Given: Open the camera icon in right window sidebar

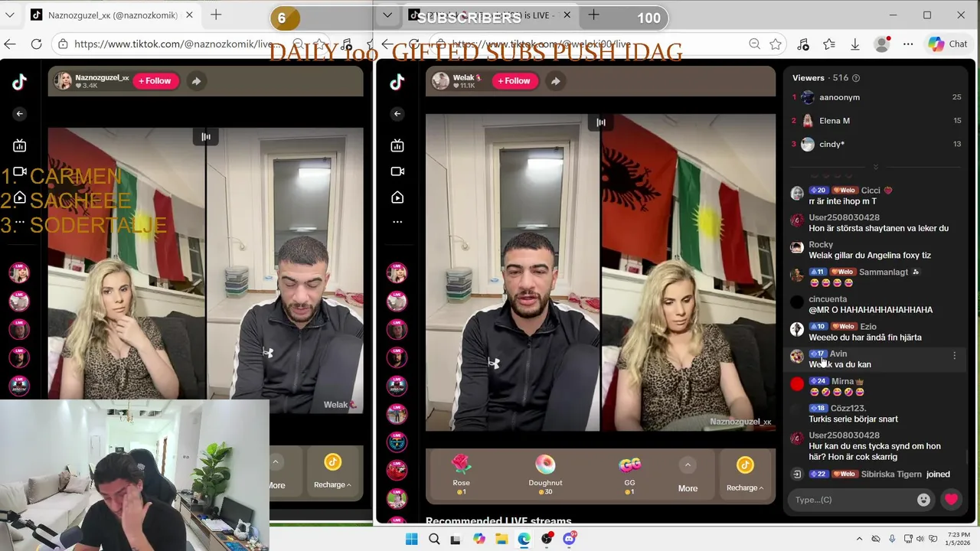Looking at the screenshot, I should pyautogui.click(x=397, y=171).
